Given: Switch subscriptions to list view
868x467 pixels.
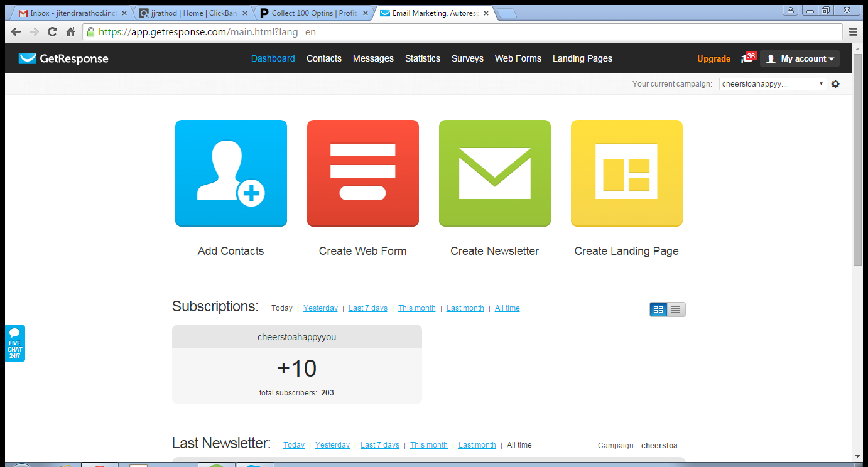Looking at the screenshot, I should (x=676, y=309).
